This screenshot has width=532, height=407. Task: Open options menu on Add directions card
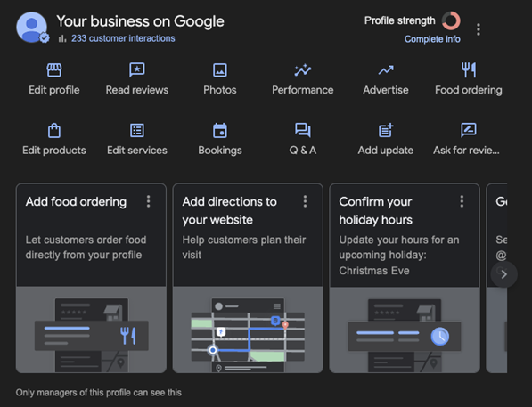pos(305,201)
